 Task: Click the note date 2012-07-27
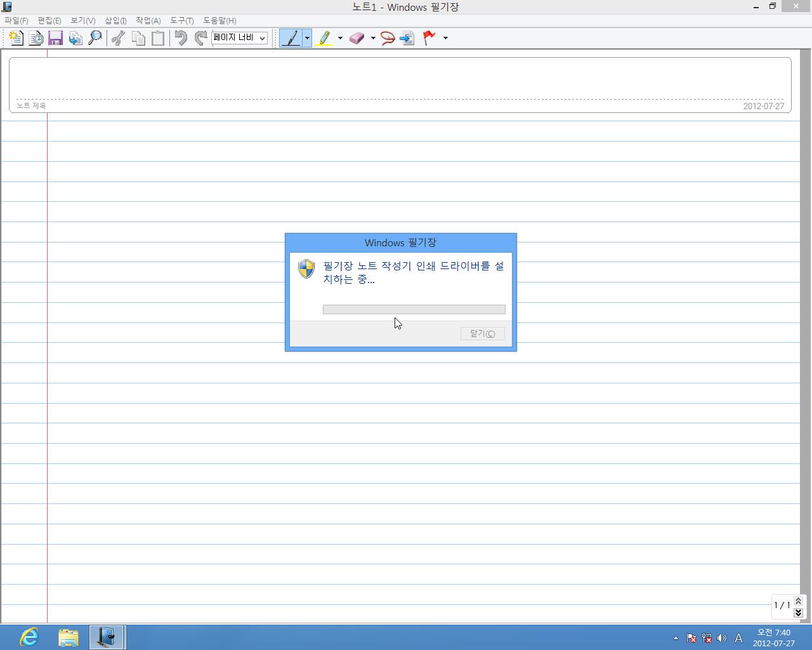pyautogui.click(x=764, y=106)
